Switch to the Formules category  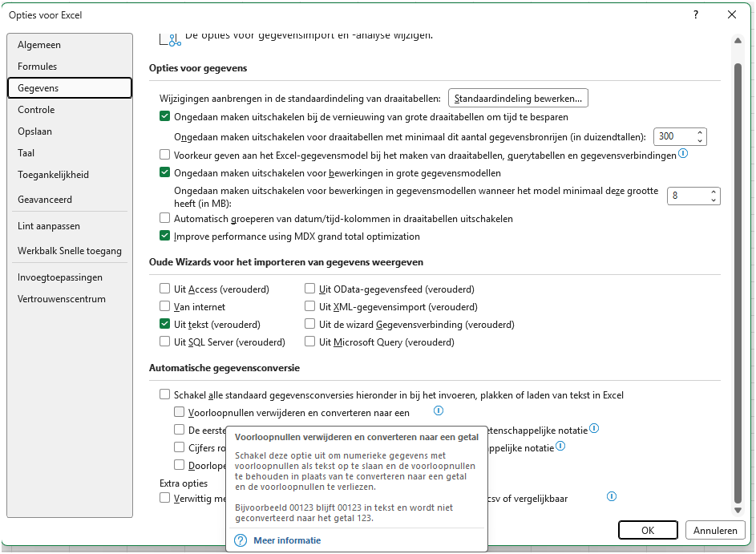click(x=70, y=67)
